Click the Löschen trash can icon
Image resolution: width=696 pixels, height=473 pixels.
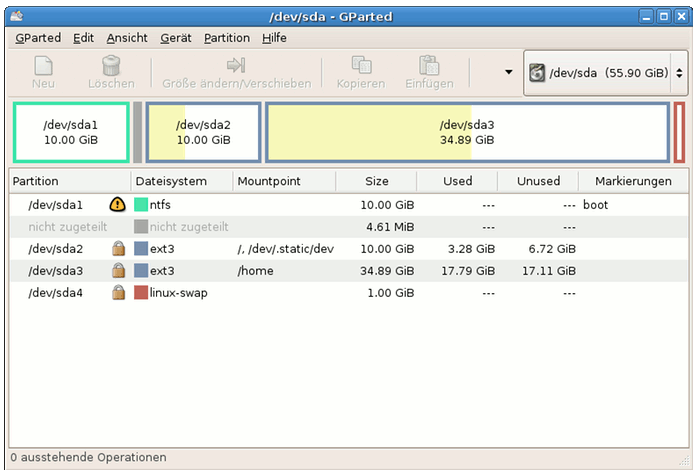(111, 66)
